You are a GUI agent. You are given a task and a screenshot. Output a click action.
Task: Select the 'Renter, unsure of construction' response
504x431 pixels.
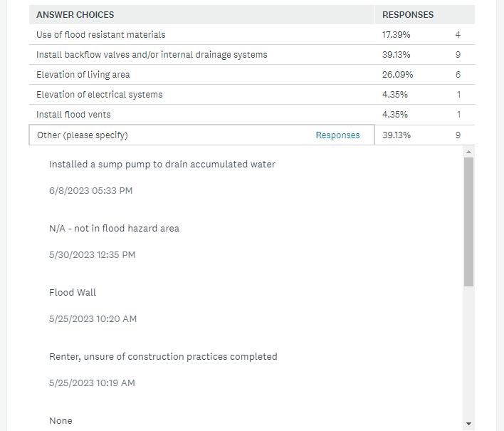[x=163, y=357]
